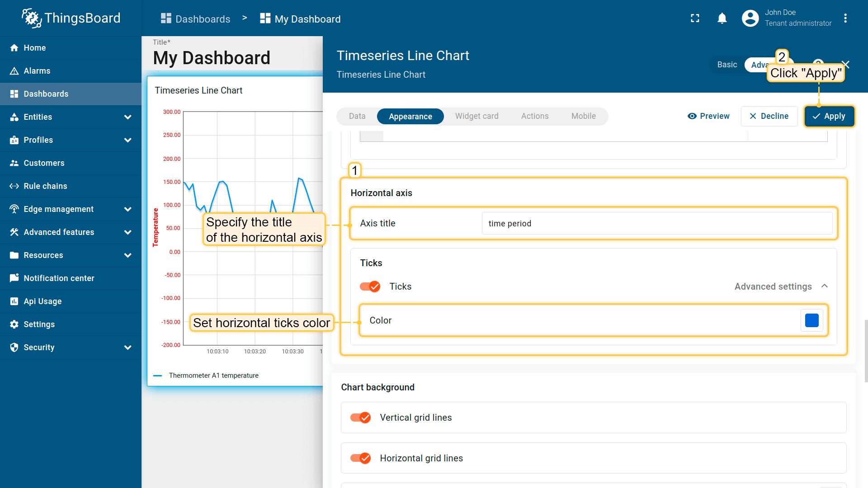
Task: Open the notifications bell
Action: (722, 19)
